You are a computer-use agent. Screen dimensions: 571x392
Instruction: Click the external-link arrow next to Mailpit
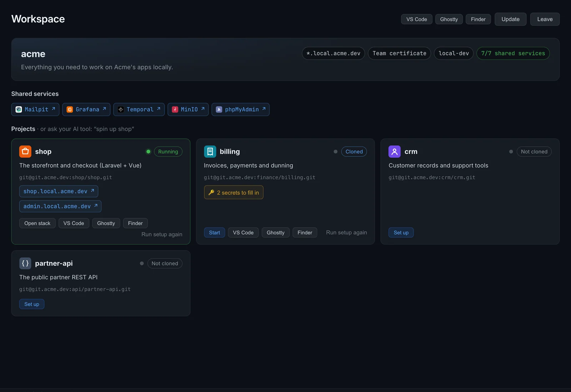click(54, 109)
